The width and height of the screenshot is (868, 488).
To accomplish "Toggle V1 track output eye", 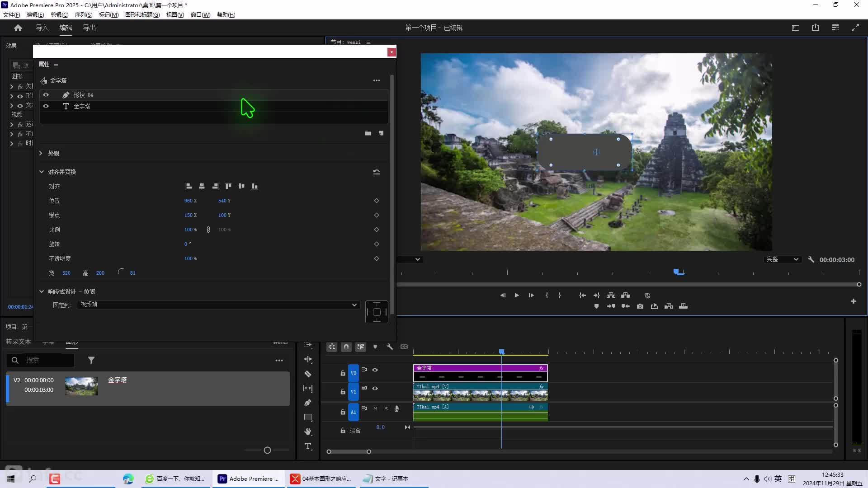I will click(375, 388).
